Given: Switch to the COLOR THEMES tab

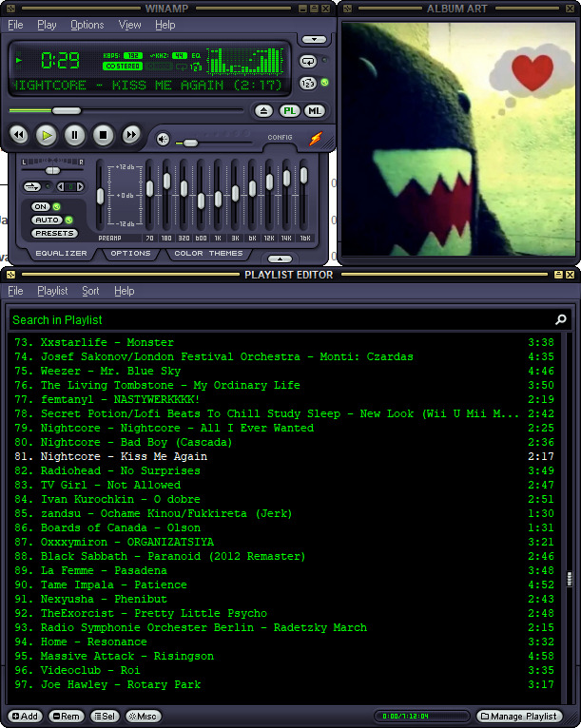Looking at the screenshot, I should click(208, 254).
